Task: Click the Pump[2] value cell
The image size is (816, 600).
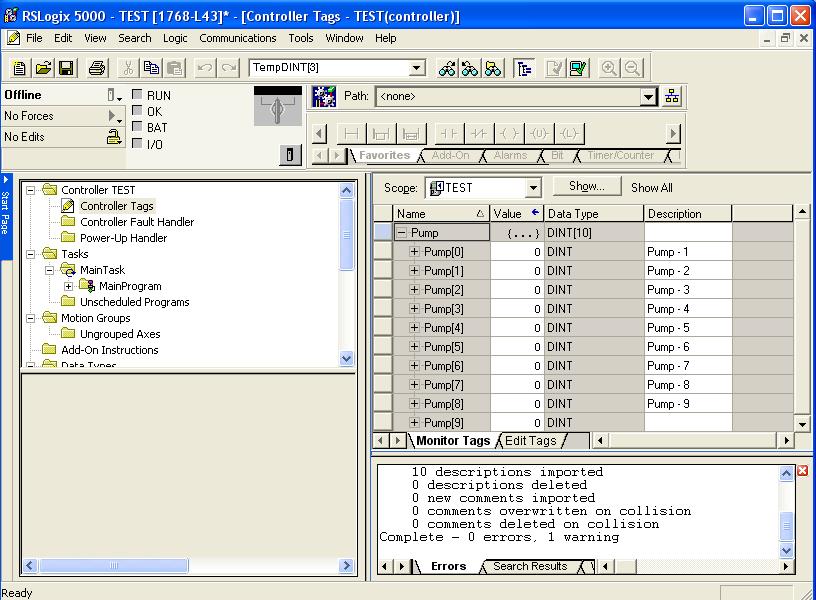Action: point(517,290)
